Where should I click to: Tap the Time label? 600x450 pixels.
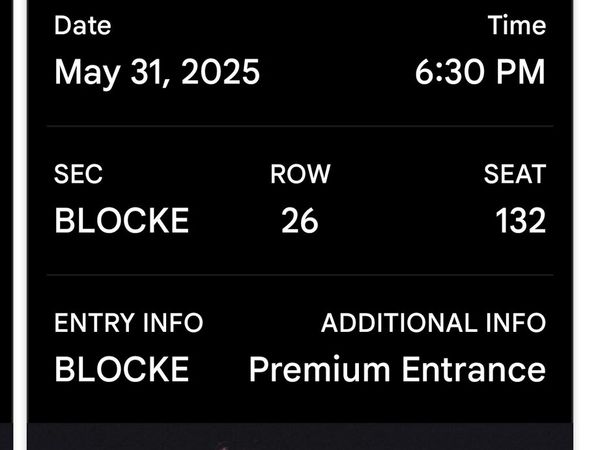tap(517, 26)
